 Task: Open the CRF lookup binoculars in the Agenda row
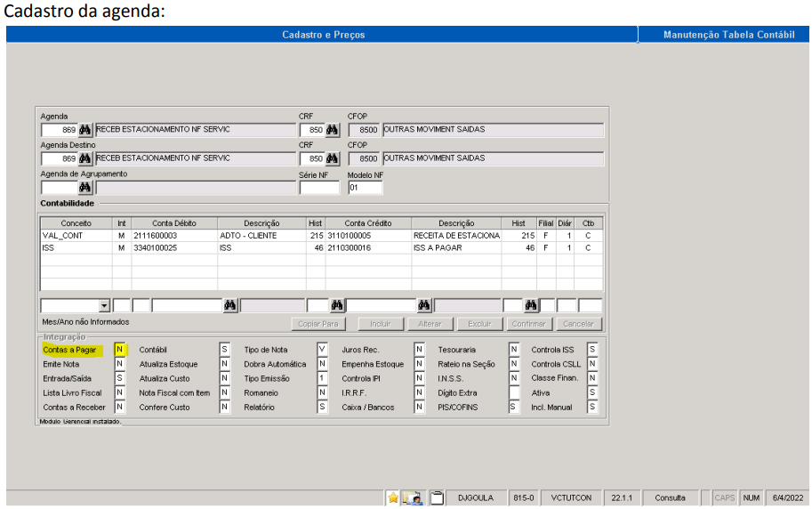coord(332,130)
